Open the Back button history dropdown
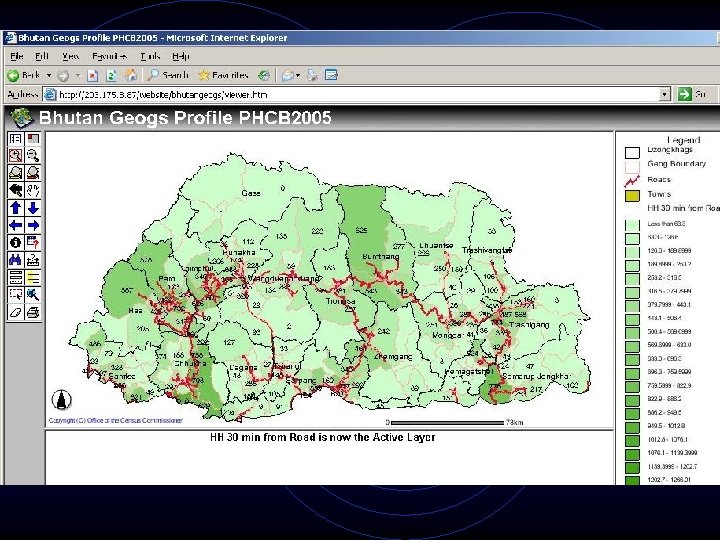This screenshot has width=720, height=540. (x=49, y=75)
